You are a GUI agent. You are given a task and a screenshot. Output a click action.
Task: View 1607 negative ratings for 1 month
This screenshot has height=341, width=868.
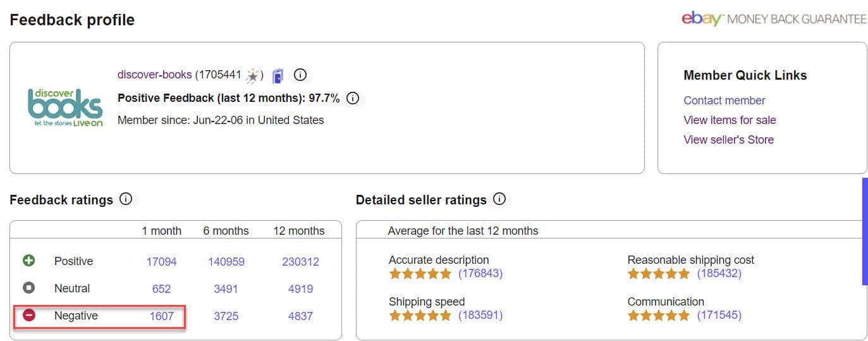[162, 316]
